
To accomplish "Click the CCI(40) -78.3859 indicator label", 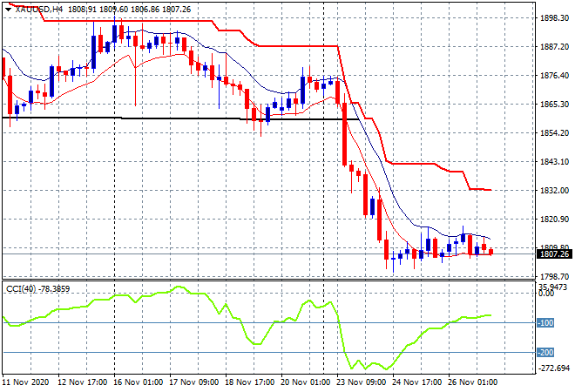I will (37, 289).
